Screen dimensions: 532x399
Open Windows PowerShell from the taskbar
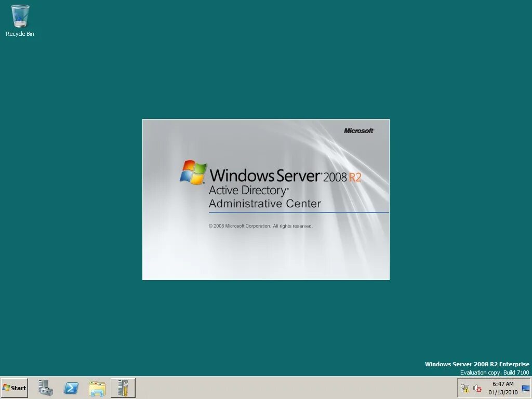tap(71, 388)
